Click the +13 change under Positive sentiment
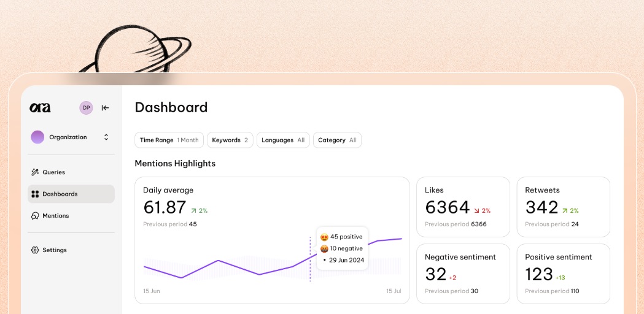This screenshot has width=644, height=314. 561,277
